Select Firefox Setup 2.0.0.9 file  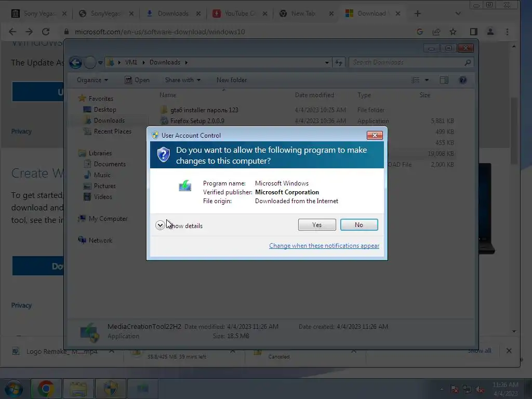(307, 121)
